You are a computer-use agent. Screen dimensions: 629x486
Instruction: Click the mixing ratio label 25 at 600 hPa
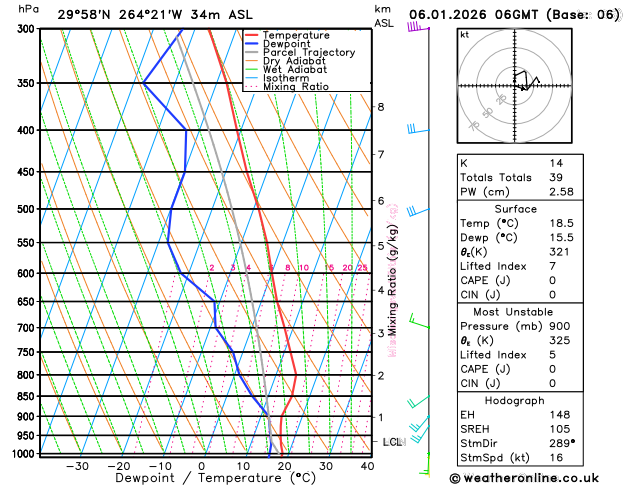click(362, 267)
